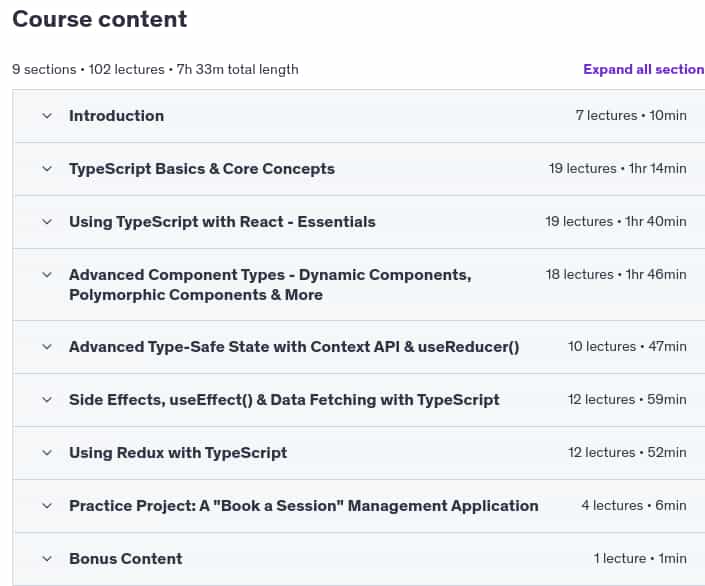This screenshot has height=586, width=705.
Task: Expand the Advanced Component Types chevron
Action: (x=47, y=275)
